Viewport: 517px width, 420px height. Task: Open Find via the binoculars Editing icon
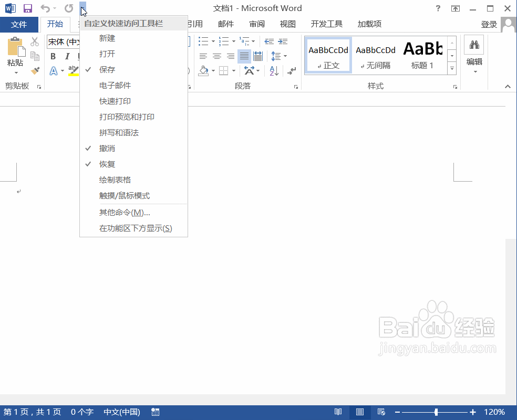(x=474, y=45)
